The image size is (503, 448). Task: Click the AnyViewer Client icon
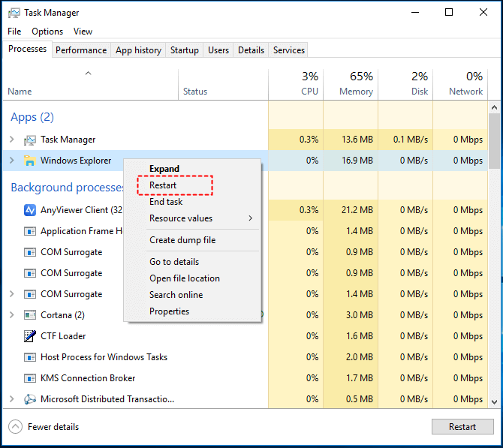(30, 210)
